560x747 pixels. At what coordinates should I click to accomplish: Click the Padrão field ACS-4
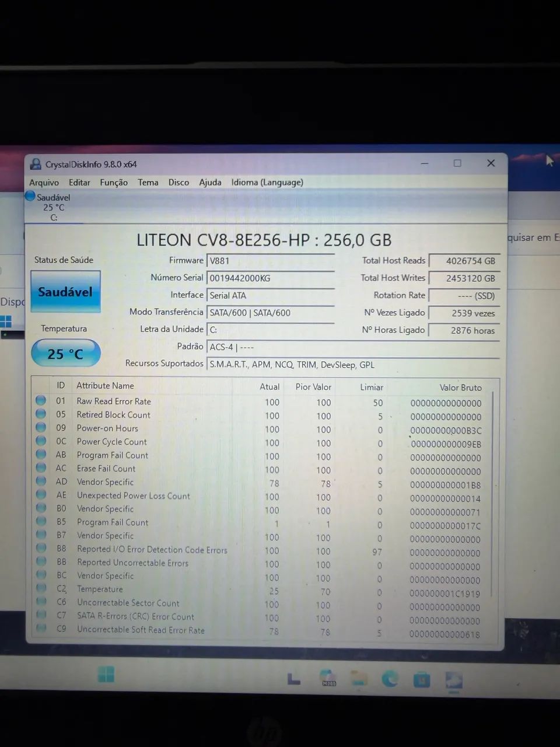click(x=353, y=347)
